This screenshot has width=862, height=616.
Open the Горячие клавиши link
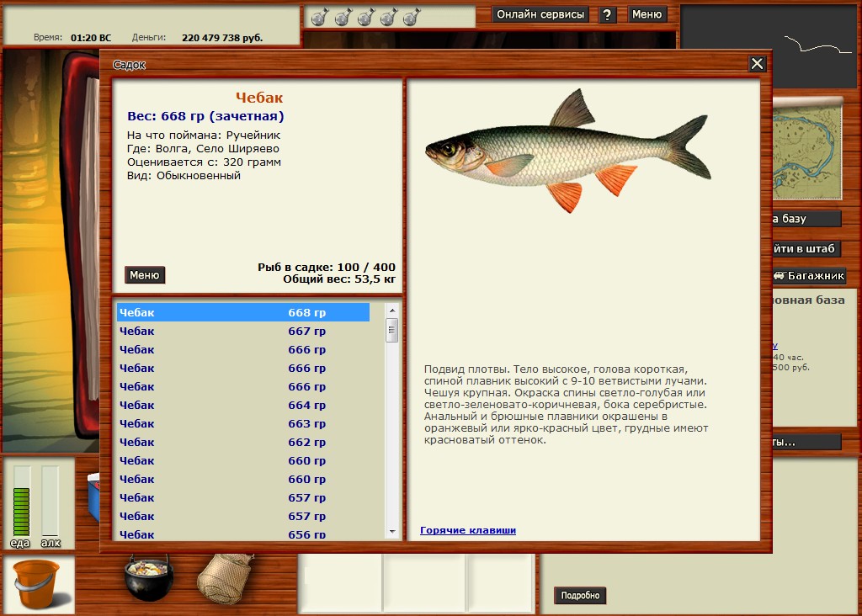468,530
